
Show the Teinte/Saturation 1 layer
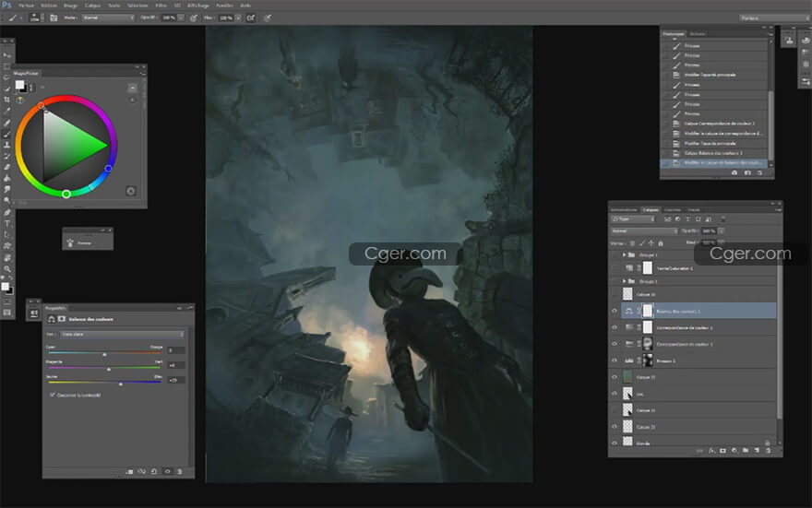615,268
